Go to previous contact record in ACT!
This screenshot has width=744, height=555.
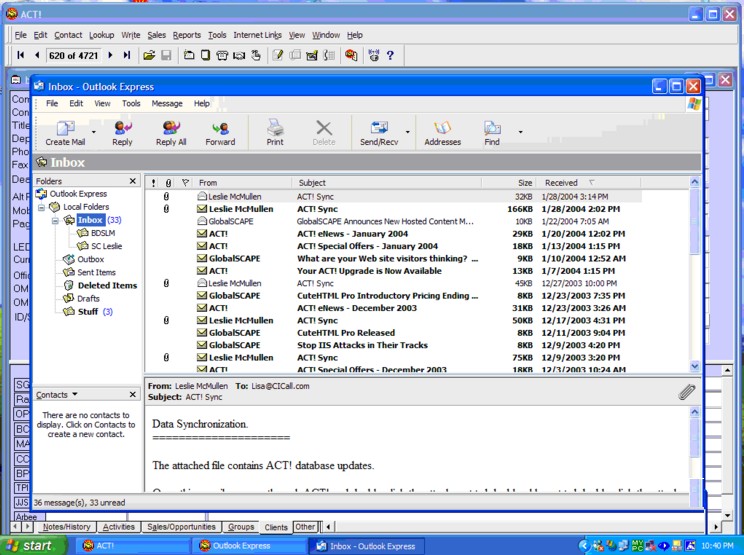37,56
